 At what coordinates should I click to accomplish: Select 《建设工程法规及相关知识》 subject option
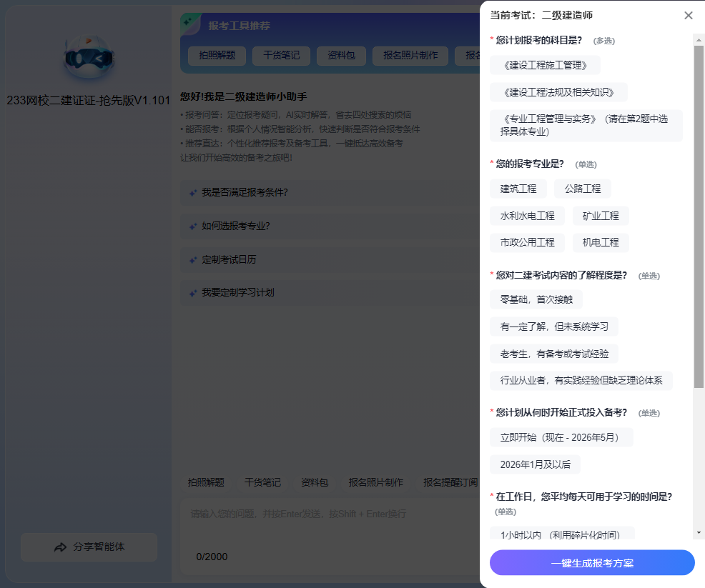(558, 92)
